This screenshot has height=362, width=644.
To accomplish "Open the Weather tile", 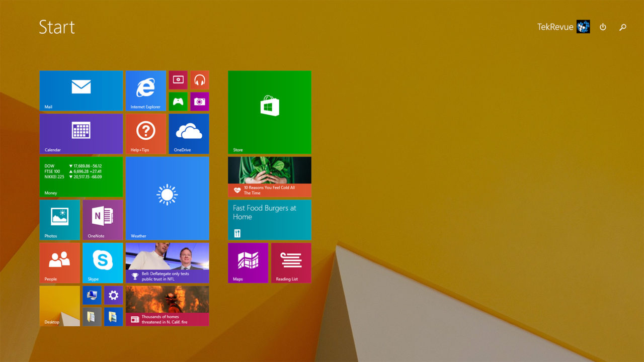I will (x=168, y=199).
